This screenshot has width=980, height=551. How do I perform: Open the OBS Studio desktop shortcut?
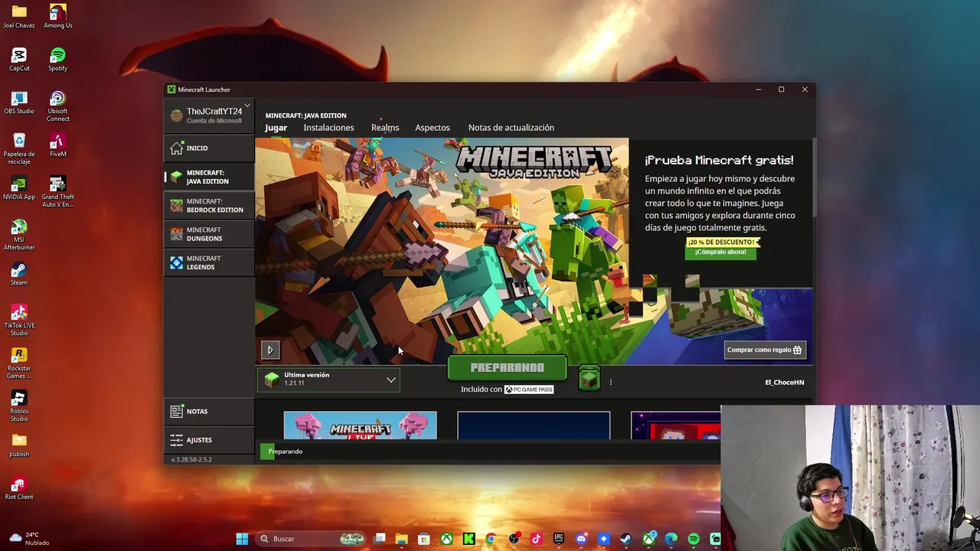[x=19, y=102]
